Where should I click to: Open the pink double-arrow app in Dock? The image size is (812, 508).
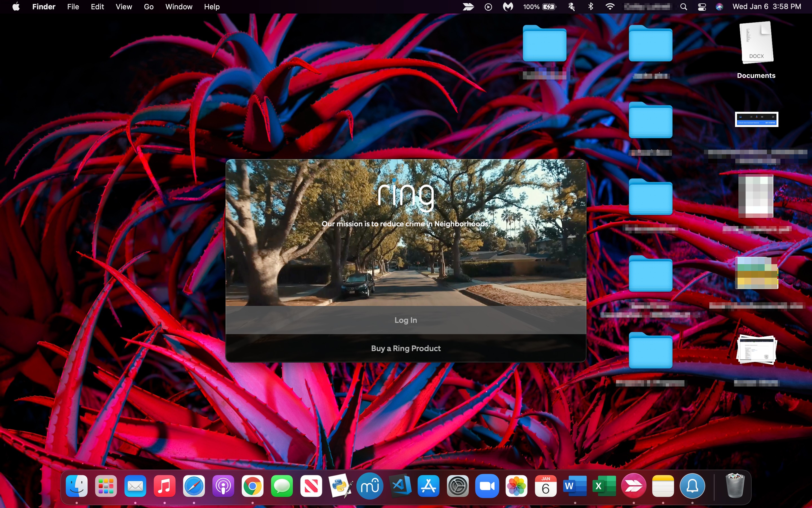coord(634,486)
